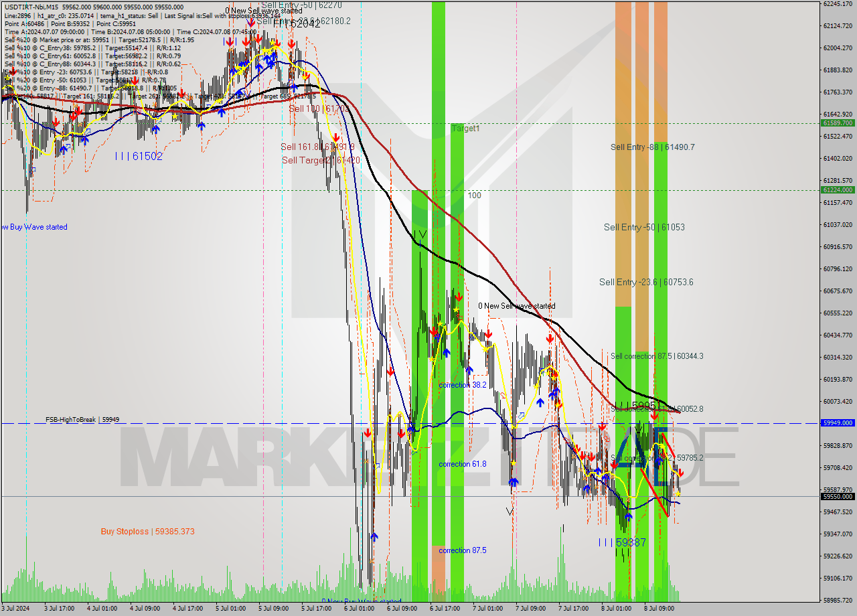Viewport: 857px width, 616px height.
Task: Select the correction 61.8 label
Action: [x=463, y=464]
